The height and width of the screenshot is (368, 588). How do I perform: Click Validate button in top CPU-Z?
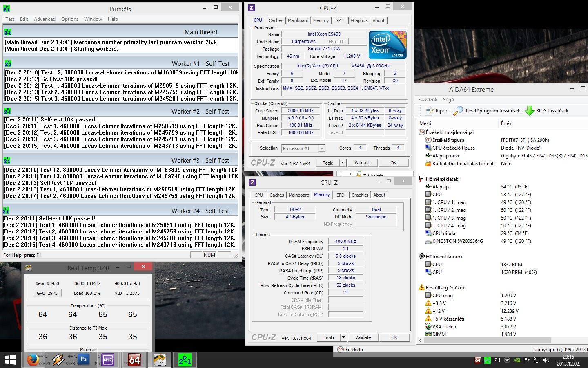[362, 163]
